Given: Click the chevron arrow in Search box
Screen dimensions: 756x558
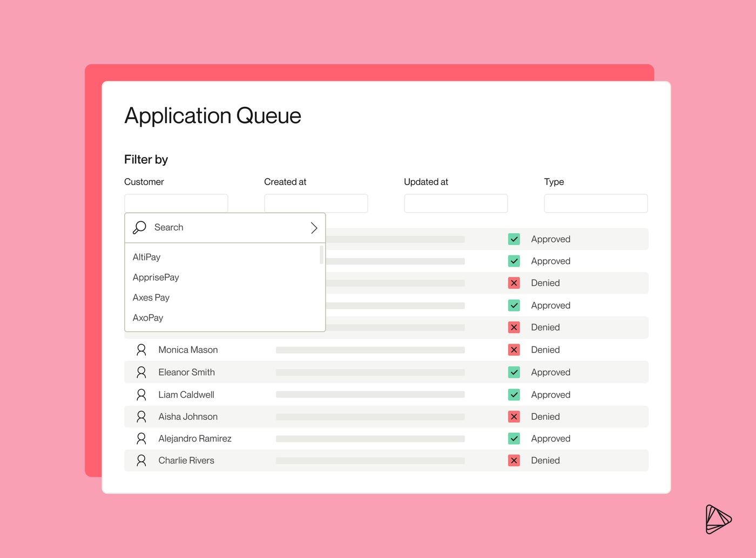Looking at the screenshot, I should click(x=314, y=228).
